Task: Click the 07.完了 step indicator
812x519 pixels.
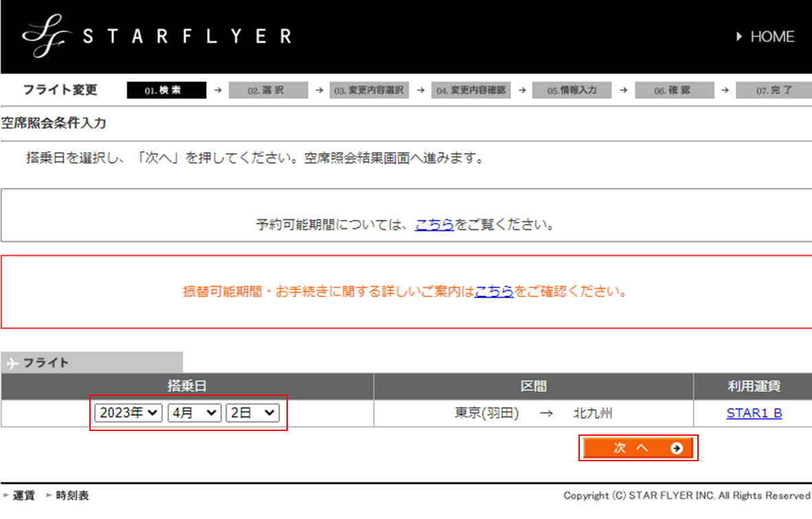Action: coord(774,90)
